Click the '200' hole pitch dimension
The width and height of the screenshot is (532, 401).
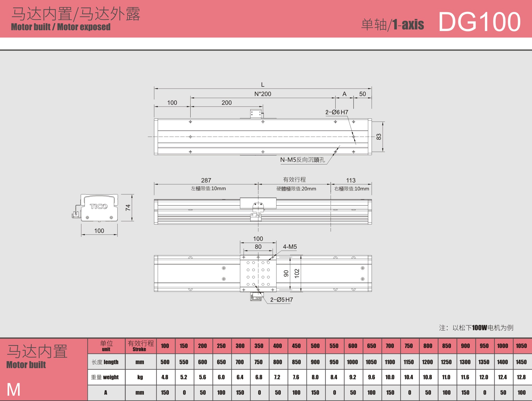227,103
